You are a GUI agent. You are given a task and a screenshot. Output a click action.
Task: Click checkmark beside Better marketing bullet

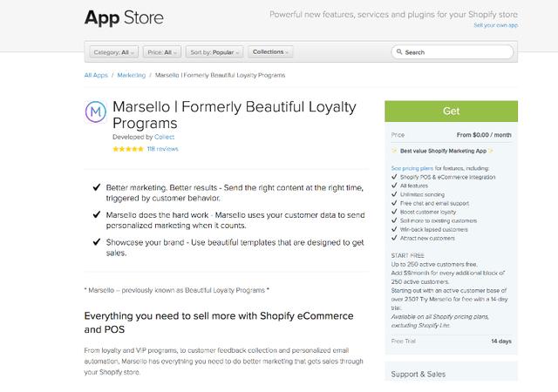(x=97, y=187)
